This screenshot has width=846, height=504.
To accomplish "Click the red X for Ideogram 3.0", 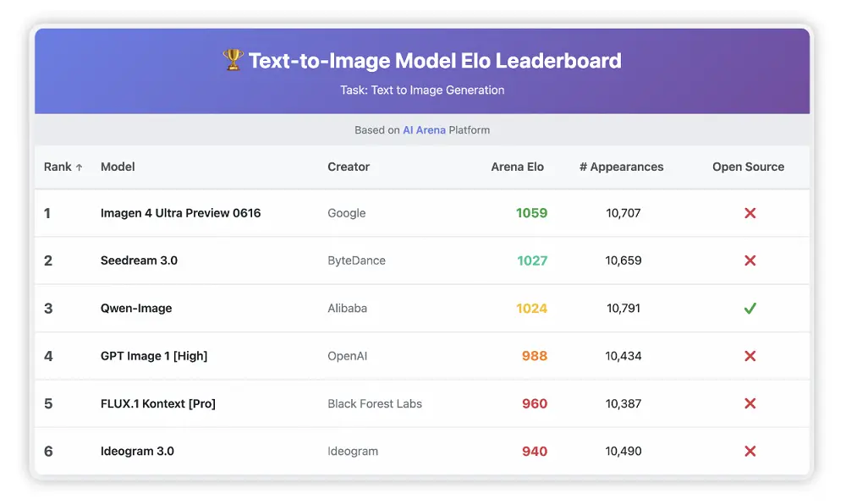I will tap(750, 452).
